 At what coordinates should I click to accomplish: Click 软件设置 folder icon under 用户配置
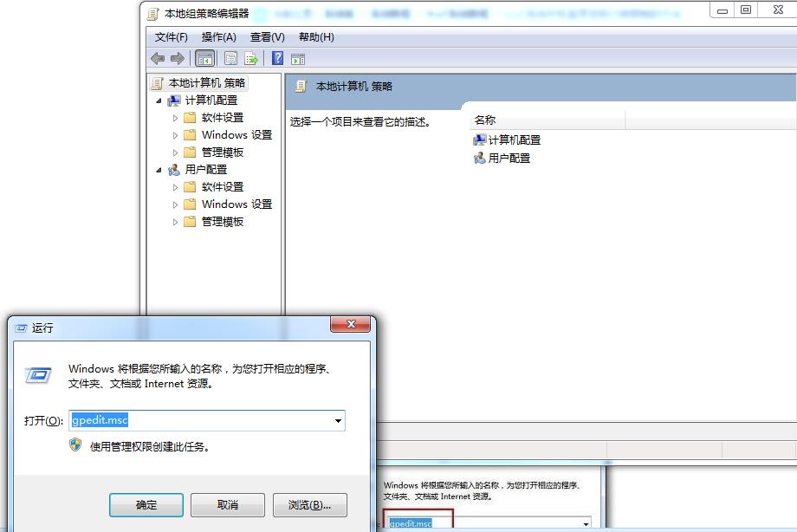tap(190, 186)
